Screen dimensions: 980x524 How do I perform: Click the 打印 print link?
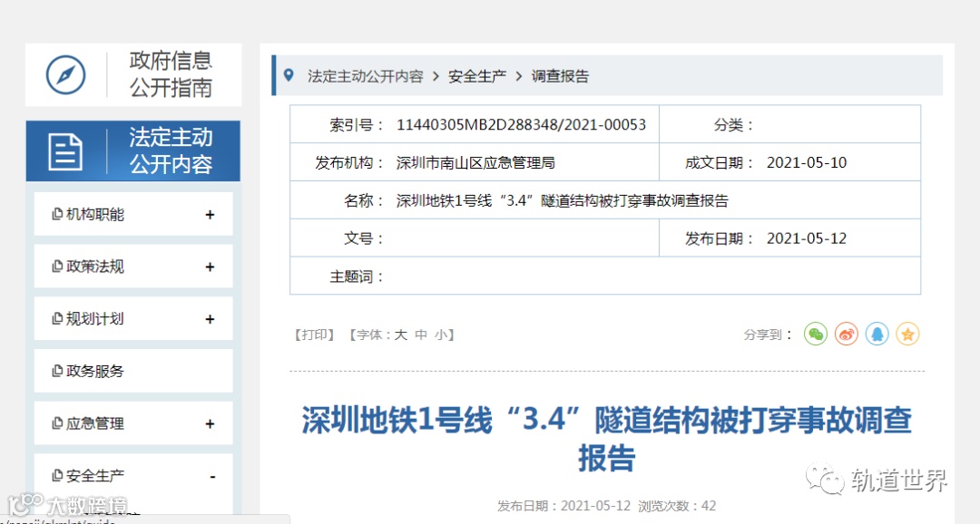[x=314, y=335]
